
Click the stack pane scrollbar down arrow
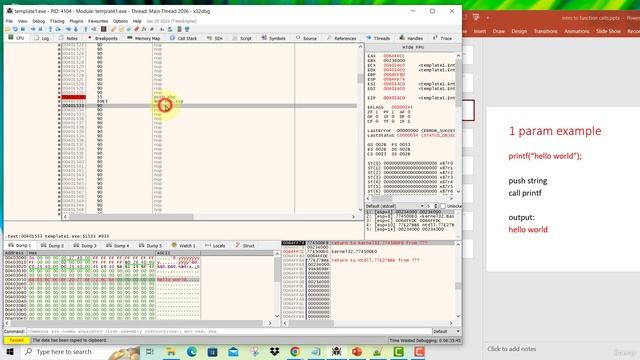[458, 316]
